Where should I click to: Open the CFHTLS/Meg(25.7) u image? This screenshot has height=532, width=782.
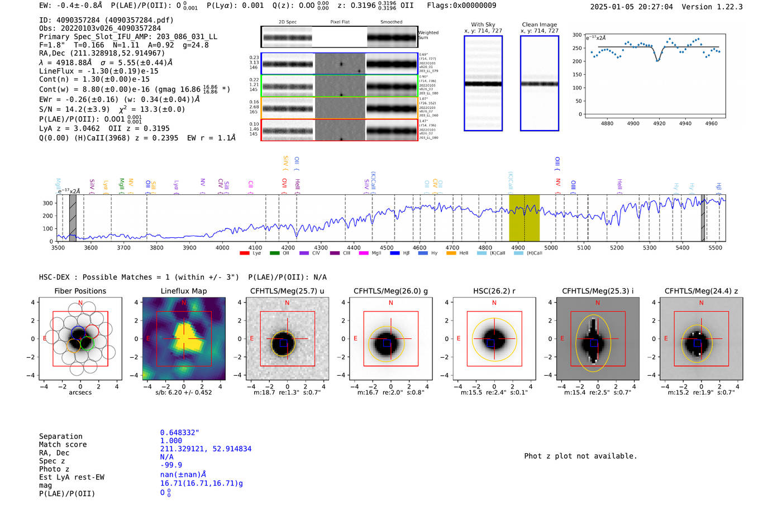(287, 339)
